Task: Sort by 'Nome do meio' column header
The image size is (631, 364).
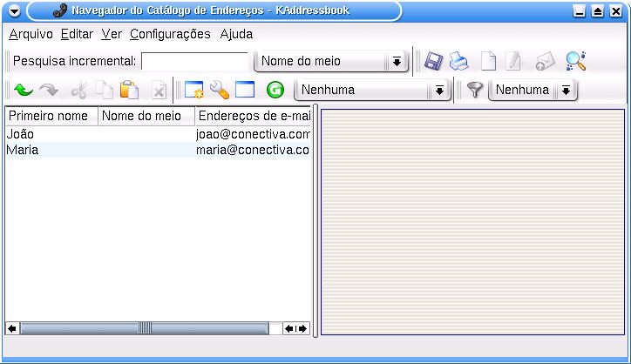Action: 146,116
